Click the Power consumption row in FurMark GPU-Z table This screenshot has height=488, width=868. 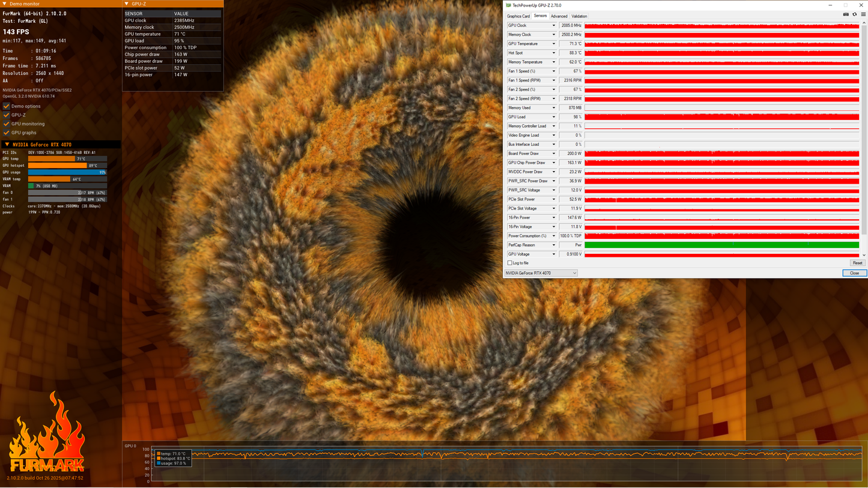click(172, 47)
